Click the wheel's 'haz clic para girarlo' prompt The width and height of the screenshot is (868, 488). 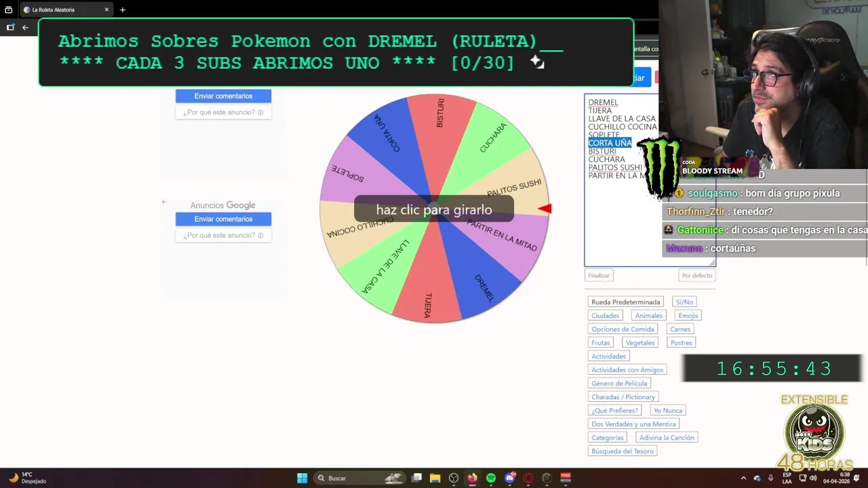pyautogui.click(x=434, y=209)
